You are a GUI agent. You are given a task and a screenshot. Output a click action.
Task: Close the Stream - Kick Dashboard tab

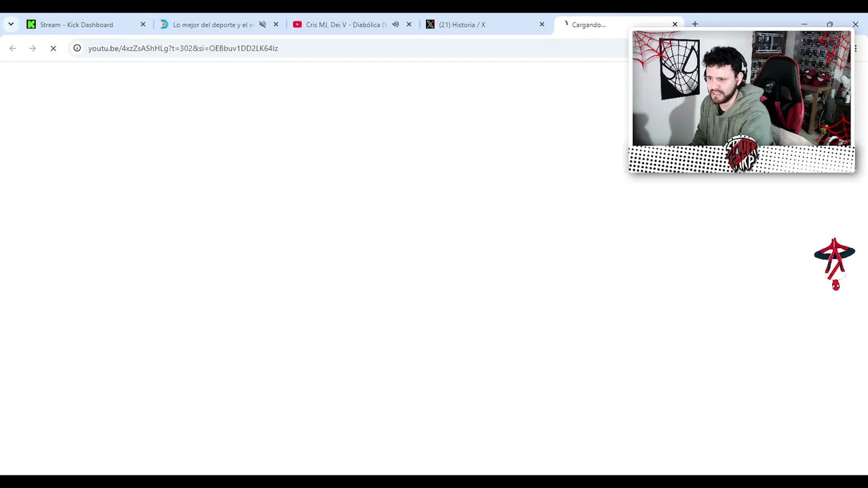(x=143, y=24)
